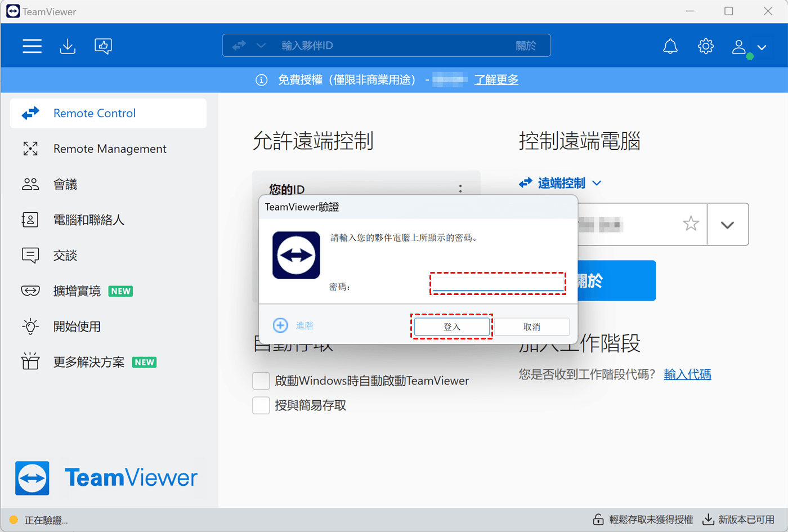The width and height of the screenshot is (788, 532).
Task: Open the feedback thumbs-up chat icon
Action: click(x=103, y=46)
